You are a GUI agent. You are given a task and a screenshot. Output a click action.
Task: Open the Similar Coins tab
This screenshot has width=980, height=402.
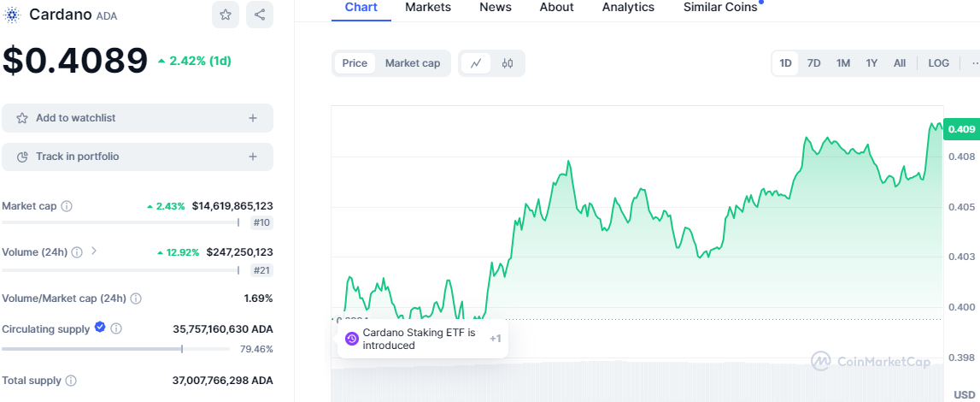pyautogui.click(x=720, y=8)
